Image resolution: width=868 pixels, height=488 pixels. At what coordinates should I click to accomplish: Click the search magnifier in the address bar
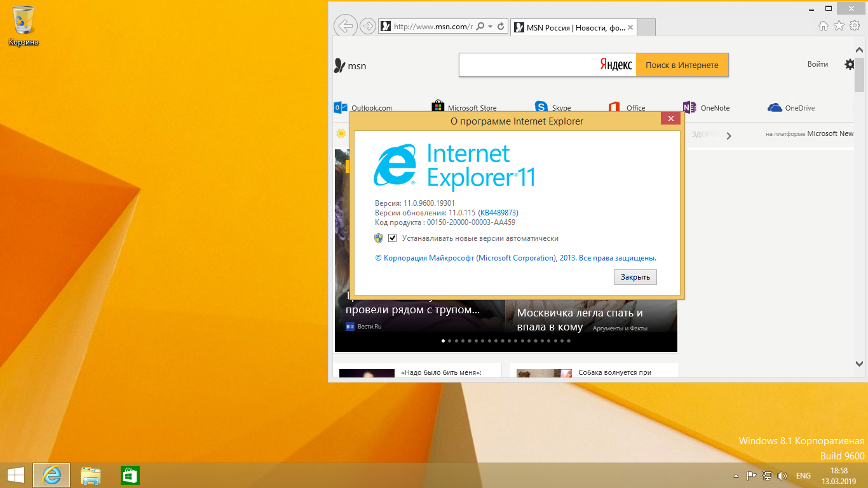[480, 27]
